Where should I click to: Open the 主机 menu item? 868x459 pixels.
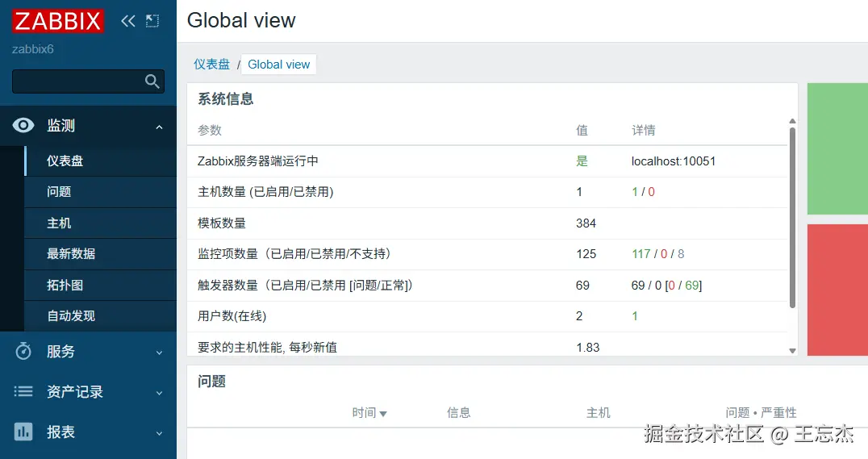(x=100, y=223)
